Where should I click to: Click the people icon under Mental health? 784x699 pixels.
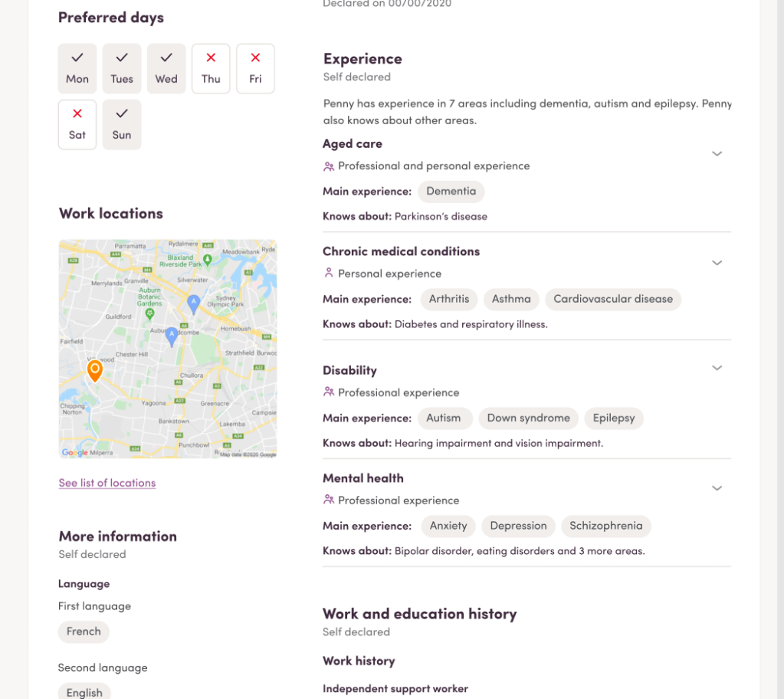click(329, 500)
